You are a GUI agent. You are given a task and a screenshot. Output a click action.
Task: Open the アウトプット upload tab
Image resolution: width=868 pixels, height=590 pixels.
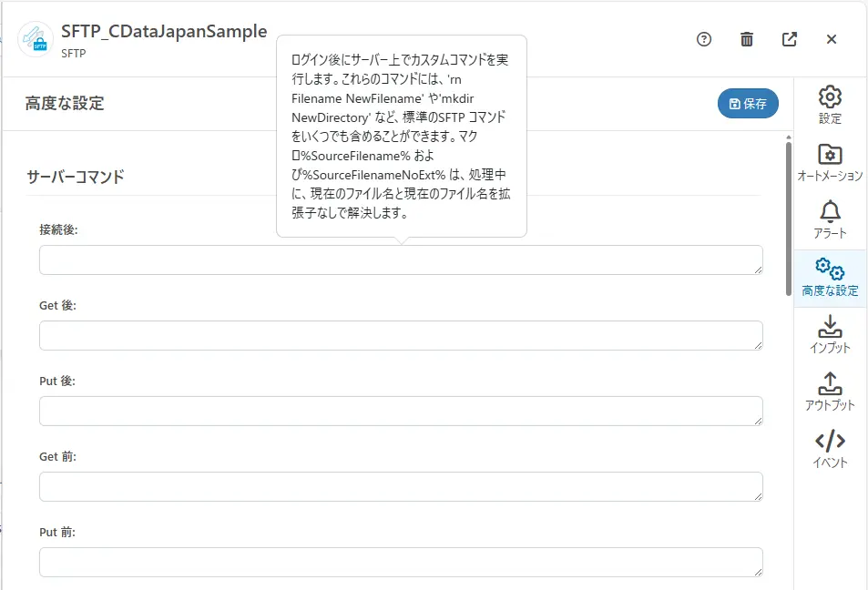pyautogui.click(x=830, y=392)
